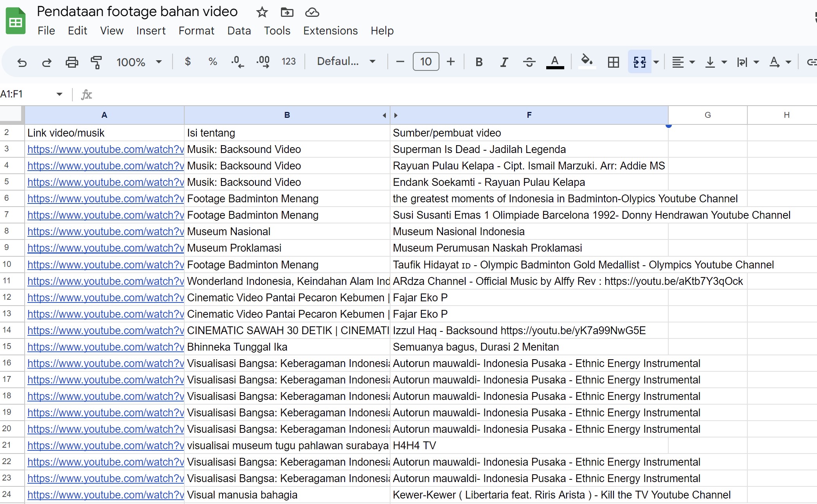Click the Merge cells icon
817x504 pixels.
point(639,62)
